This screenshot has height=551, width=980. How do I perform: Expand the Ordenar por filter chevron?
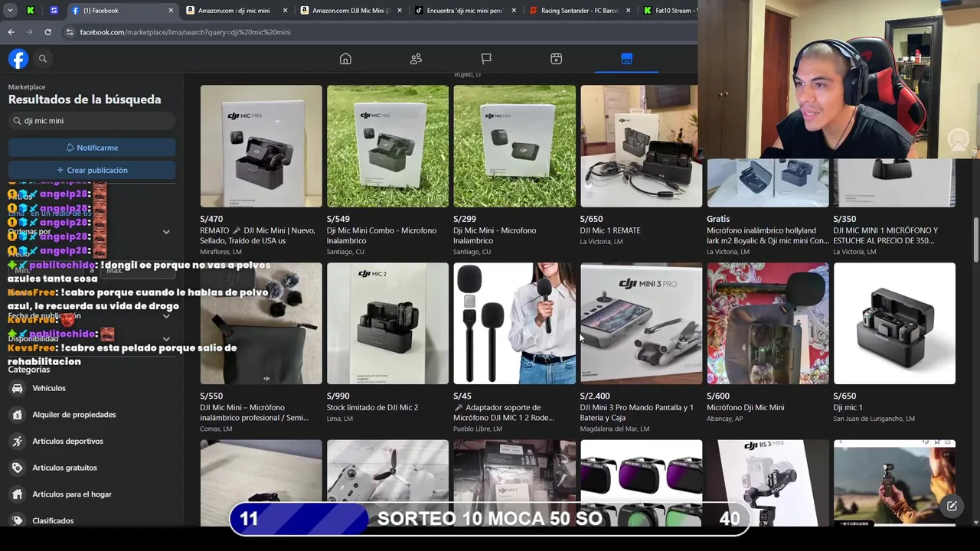coord(166,232)
